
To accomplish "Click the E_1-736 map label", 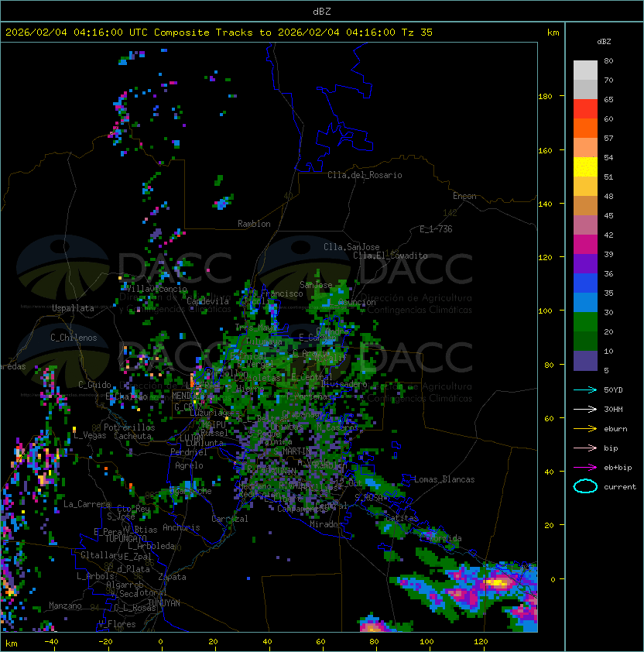I will (436, 229).
